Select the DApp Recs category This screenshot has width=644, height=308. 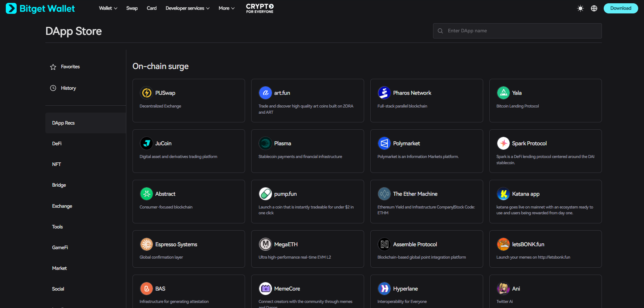pyautogui.click(x=86, y=123)
